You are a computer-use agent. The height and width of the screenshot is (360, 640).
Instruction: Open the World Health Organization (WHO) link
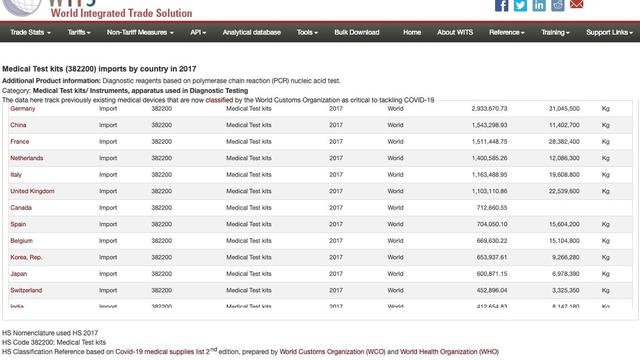click(449, 352)
